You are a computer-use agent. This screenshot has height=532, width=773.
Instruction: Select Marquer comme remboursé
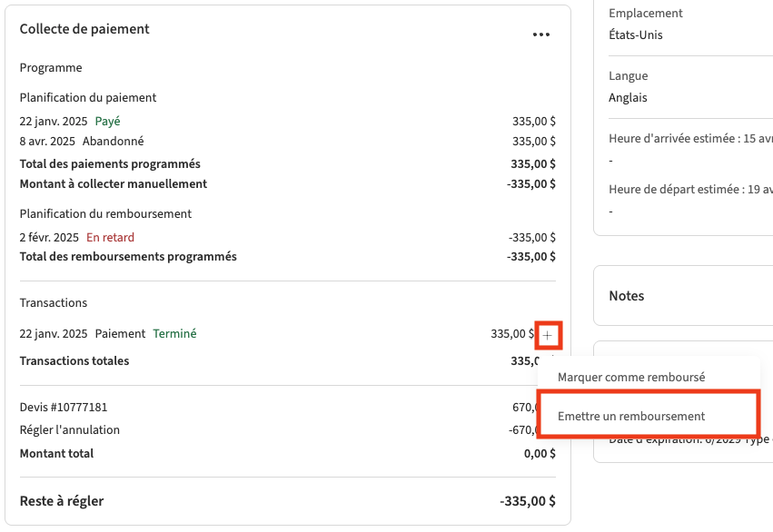tap(630, 377)
